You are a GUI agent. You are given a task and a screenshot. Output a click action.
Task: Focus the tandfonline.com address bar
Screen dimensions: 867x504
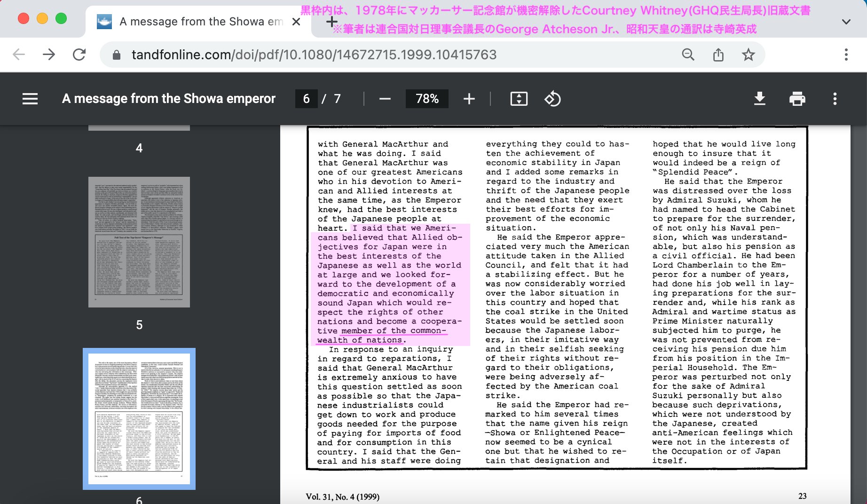314,55
